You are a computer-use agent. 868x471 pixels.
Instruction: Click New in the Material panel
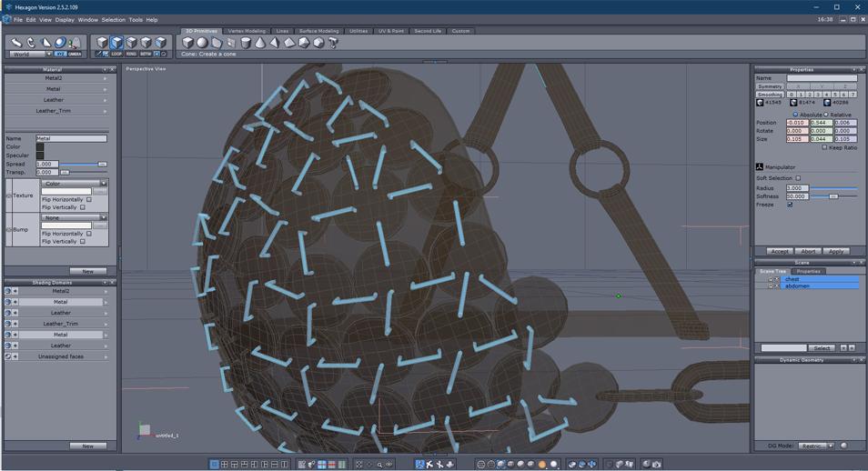point(88,271)
